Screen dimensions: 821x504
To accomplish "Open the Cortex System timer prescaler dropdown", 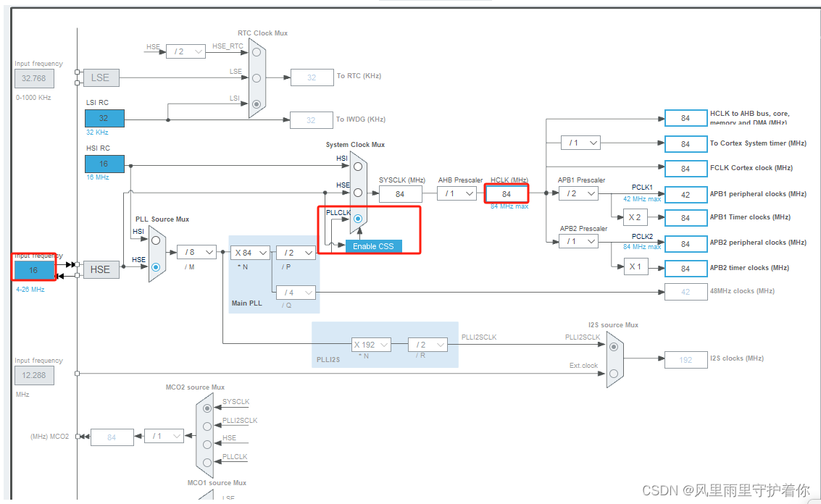I will coord(580,143).
